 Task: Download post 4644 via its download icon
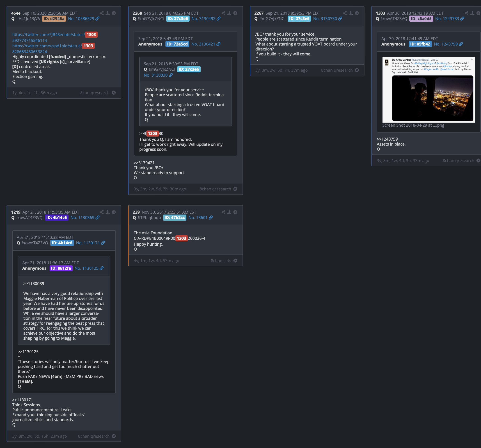108,13
